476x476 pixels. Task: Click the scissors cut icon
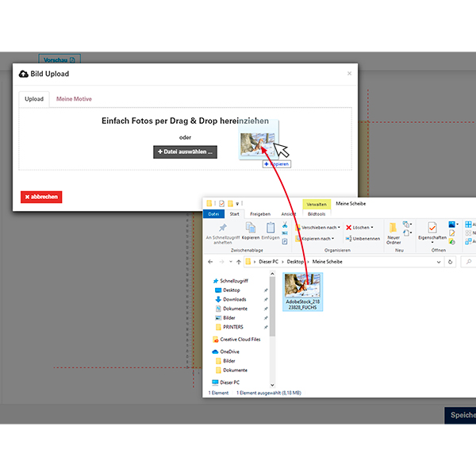tap(285, 225)
